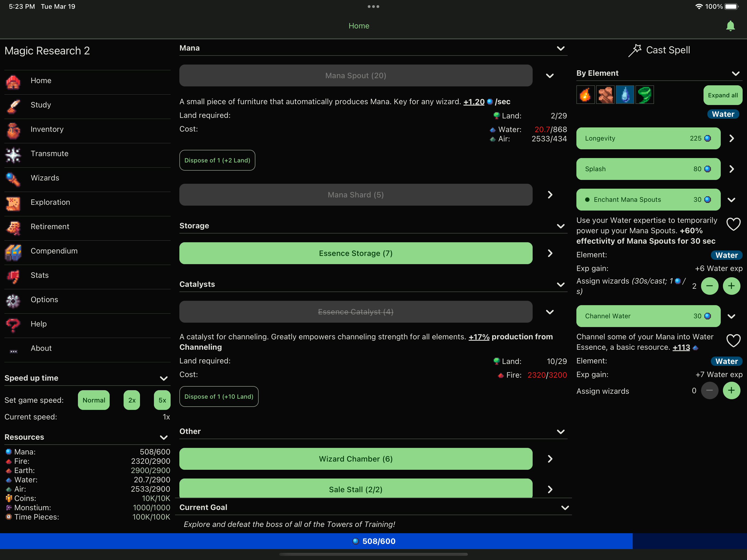Select the Water droplet element icon

click(625, 95)
